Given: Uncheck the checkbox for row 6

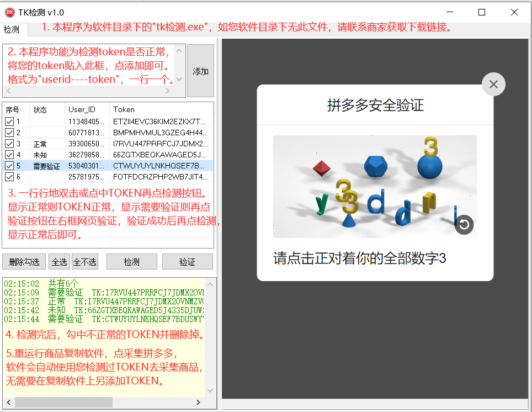Looking at the screenshot, I should [x=9, y=177].
